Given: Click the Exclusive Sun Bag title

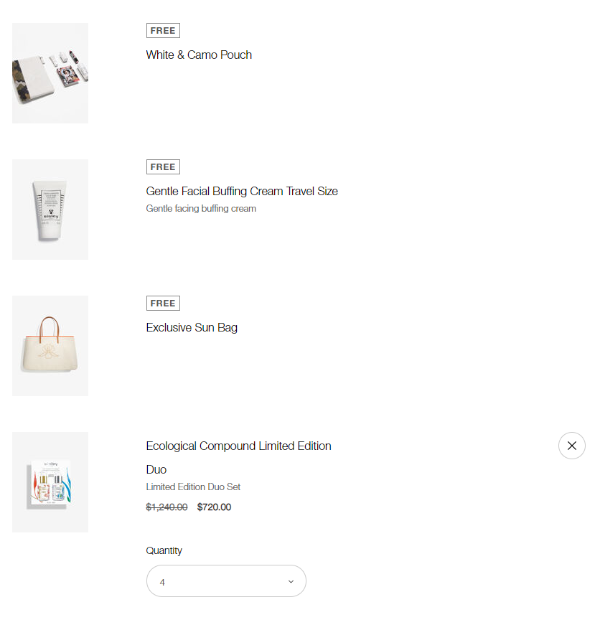Looking at the screenshot, I should (192, 327).
